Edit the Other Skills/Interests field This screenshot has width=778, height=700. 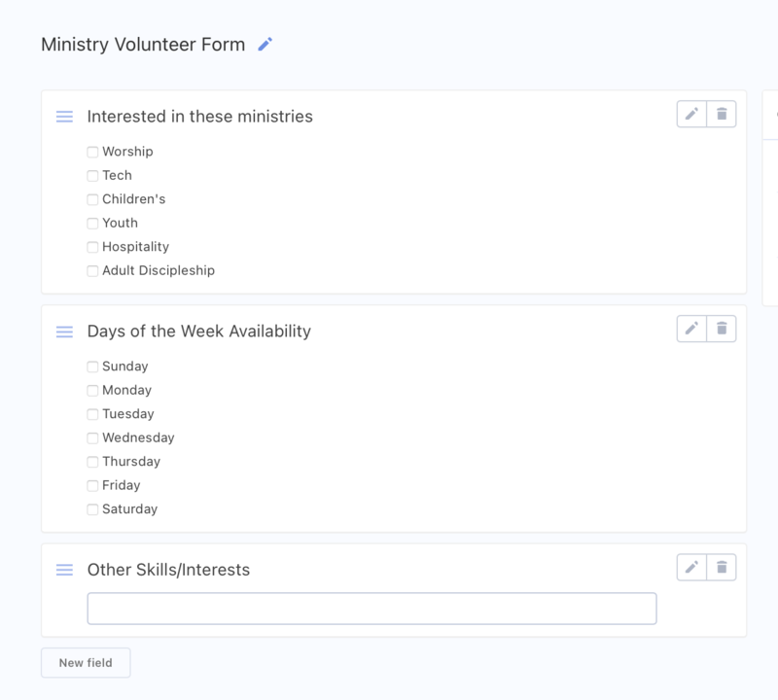691,567
